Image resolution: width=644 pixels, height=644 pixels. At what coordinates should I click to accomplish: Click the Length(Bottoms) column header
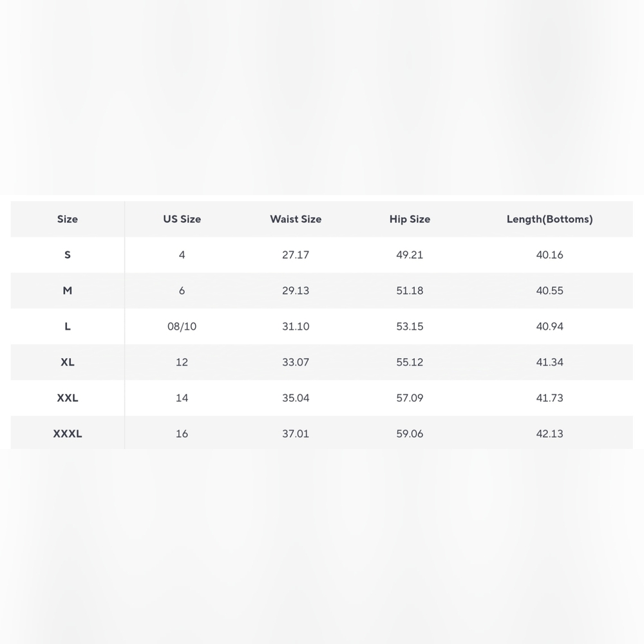(549, 220)
